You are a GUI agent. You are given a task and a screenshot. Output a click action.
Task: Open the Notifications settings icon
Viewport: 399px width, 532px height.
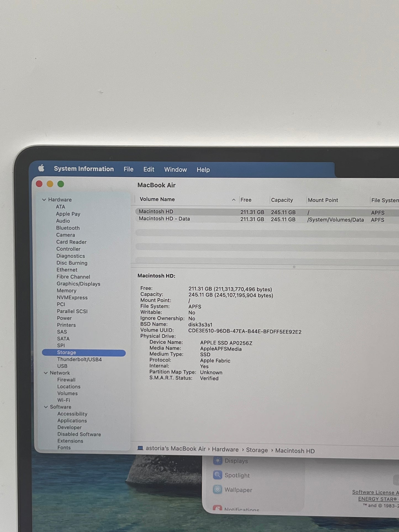click(x=218, y=508)
